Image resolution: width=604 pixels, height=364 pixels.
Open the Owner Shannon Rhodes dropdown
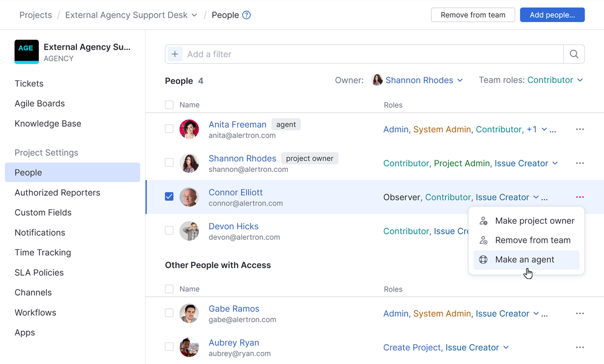418,80
